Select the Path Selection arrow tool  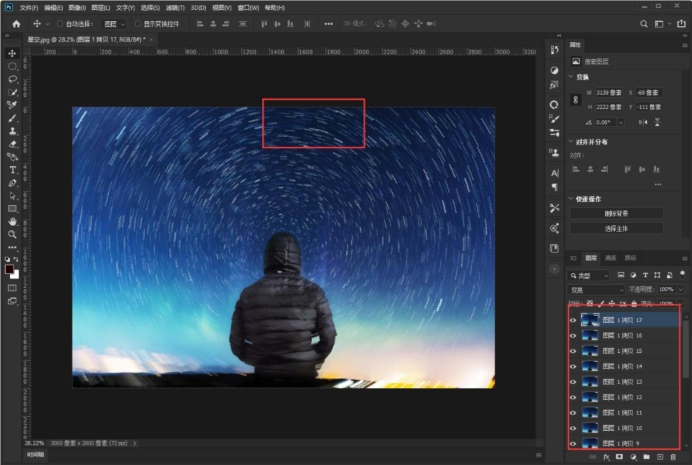coord(12,195)
